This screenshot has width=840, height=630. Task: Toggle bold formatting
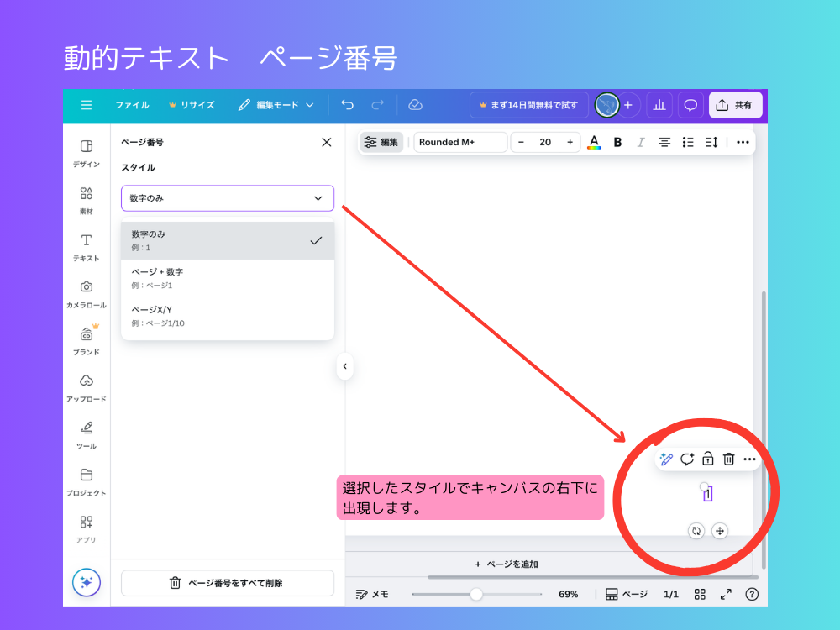[x=617, y=142]
